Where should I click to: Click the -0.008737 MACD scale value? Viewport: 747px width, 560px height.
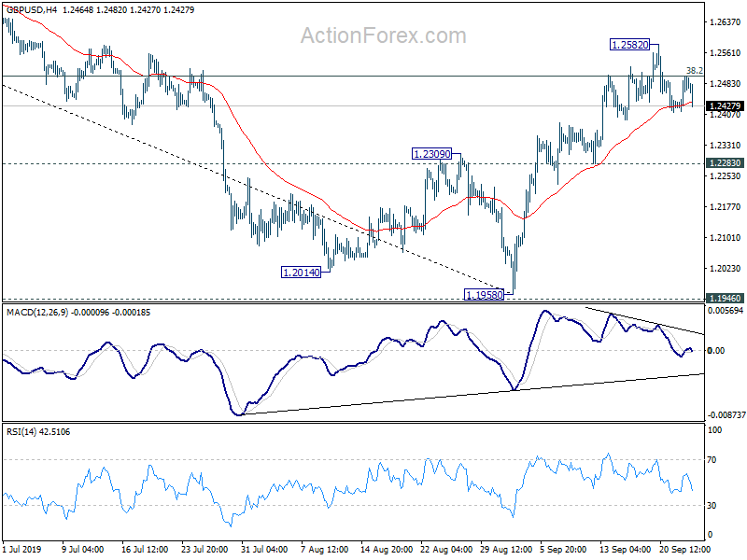726,415
